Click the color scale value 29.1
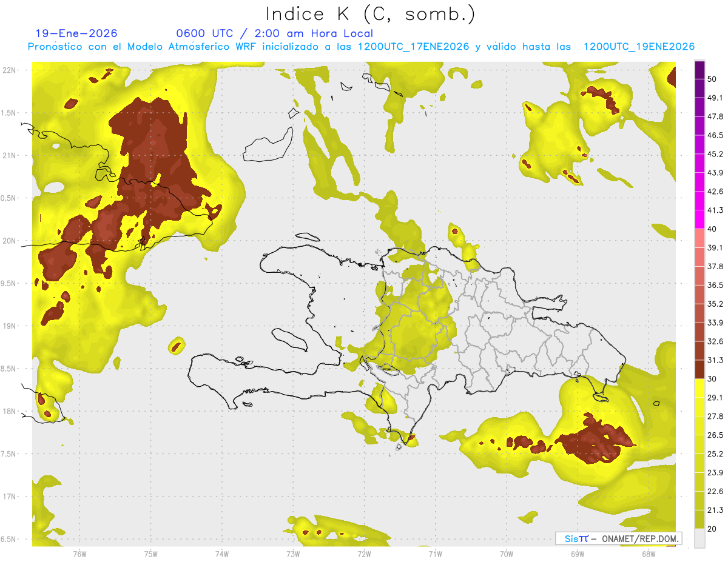Image resolution: width=728 pixels, height=562 pixels. coord(715,398)
